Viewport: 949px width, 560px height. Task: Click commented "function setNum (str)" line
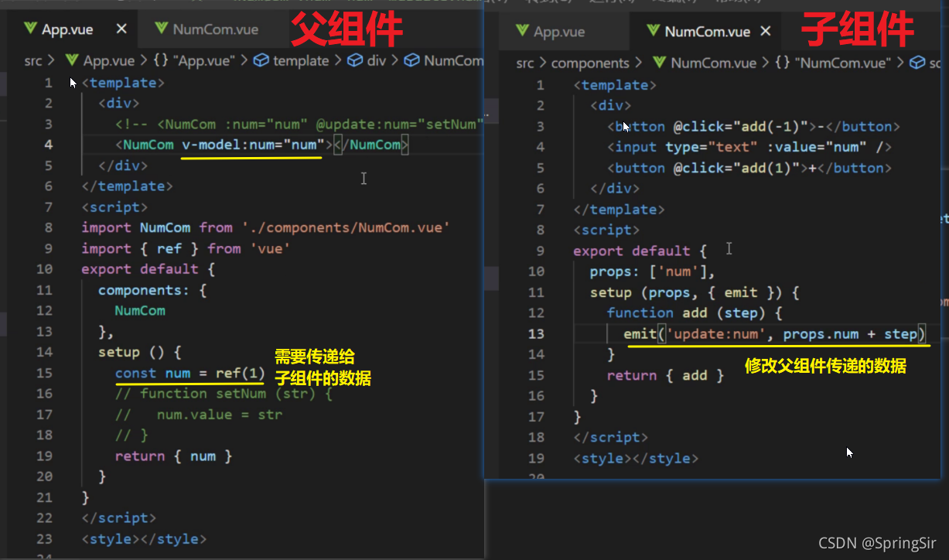tap(224, 394)
